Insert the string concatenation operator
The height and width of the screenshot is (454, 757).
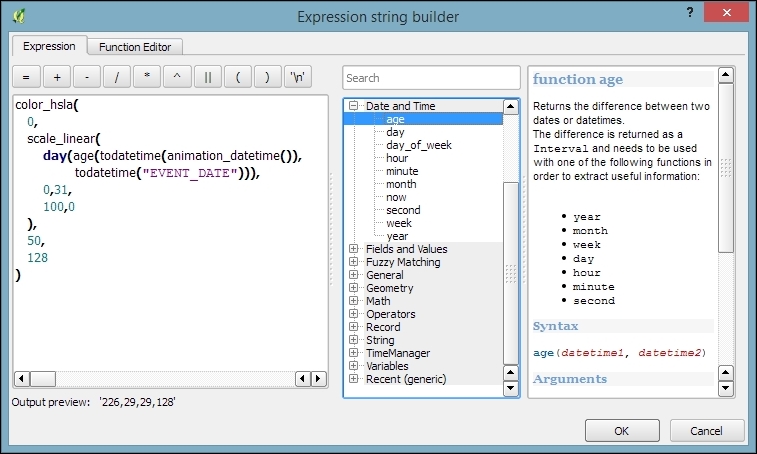pyautogui.click(x=208, y=77)
